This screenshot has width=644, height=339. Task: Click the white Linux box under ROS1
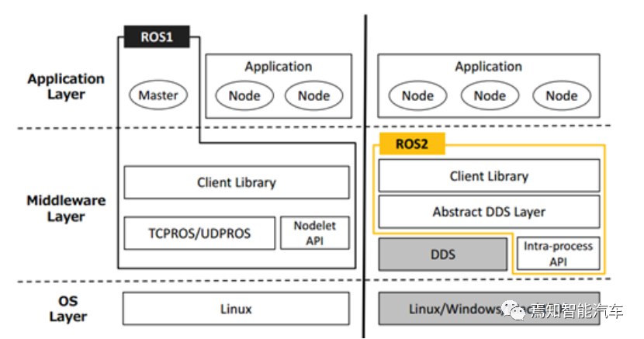coord(236,309)
